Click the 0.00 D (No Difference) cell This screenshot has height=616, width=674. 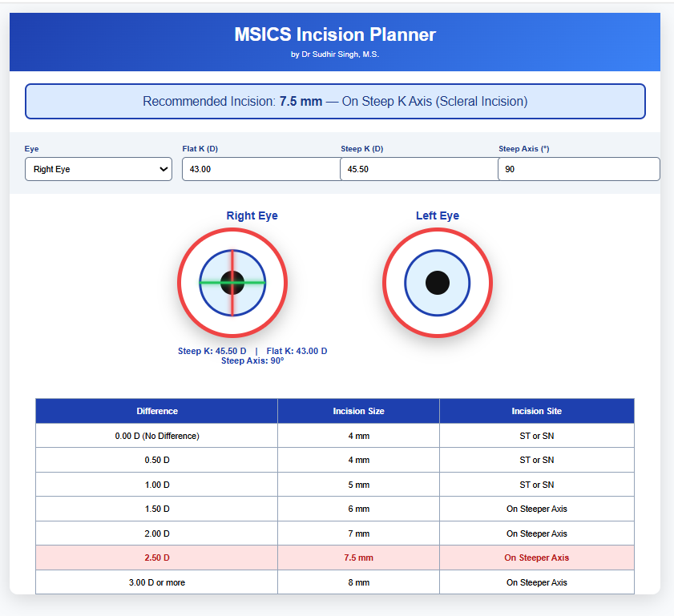(157, 436)
